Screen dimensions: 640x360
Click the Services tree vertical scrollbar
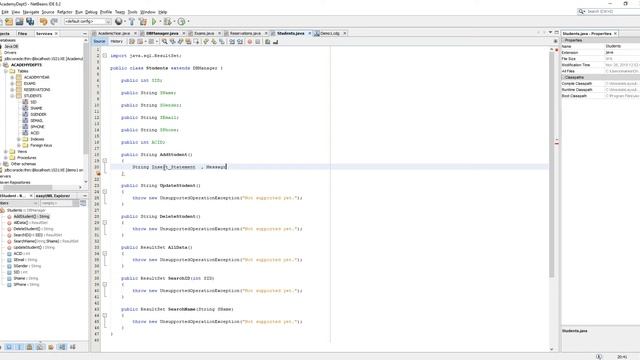pos(86,98)
